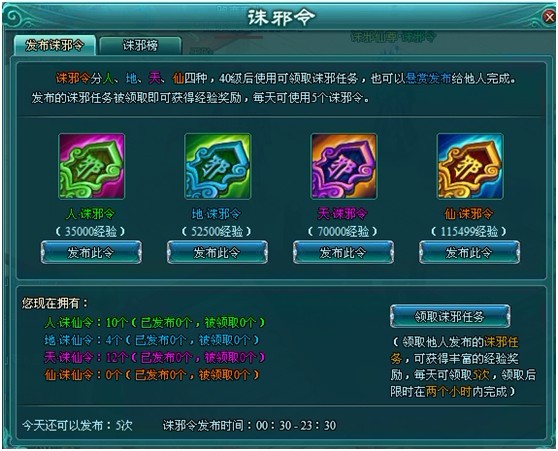This screenshot has height=451, width=558.
Task: Select the blue 地·诛邪令 token icon
Action: pyautogui.click(x=217, y=166)
